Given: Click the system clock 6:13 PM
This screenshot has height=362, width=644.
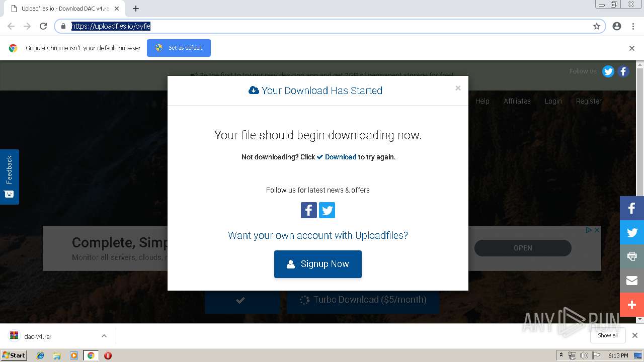Looking at the screenshot, I should pos(618,355).
